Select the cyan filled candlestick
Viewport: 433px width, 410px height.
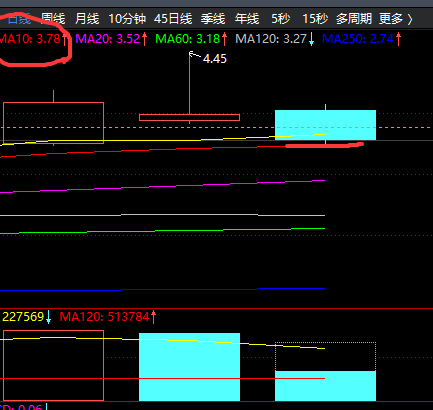(x=325, y=125)
